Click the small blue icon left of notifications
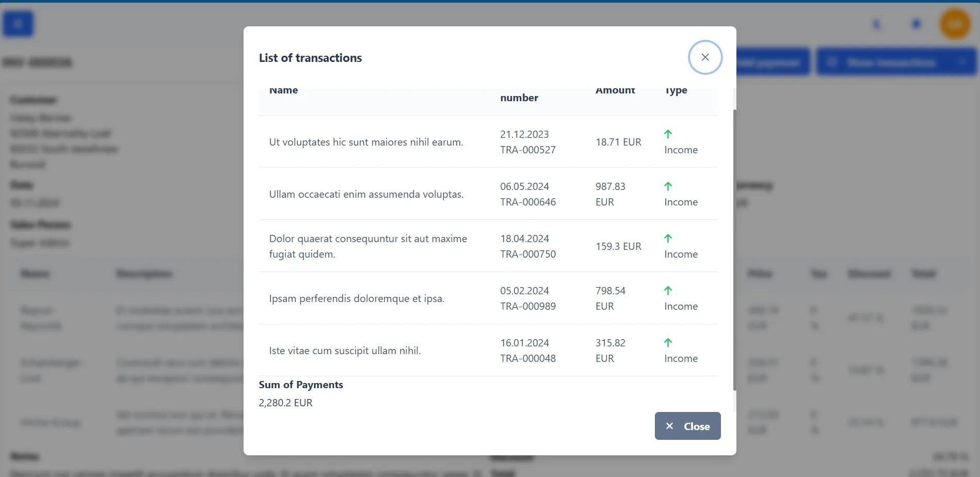This screenshot has width=980, height=477. point(876,24)
